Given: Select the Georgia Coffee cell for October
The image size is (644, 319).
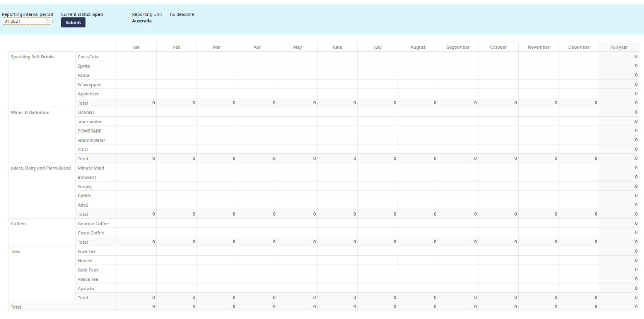Looking at the screenshot, I should (498, 223).
